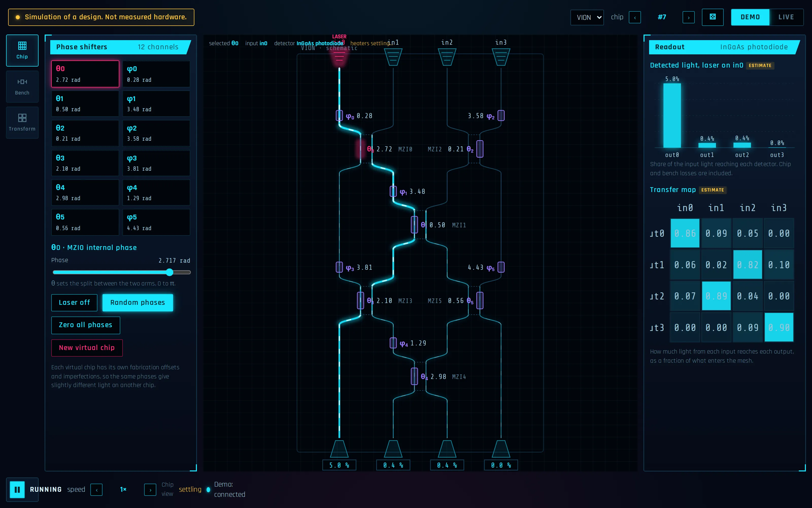The width and height of the screenshot is (812, 508).
Task: Select the θ2 0.21 rad channel
Action: [85, 133]
